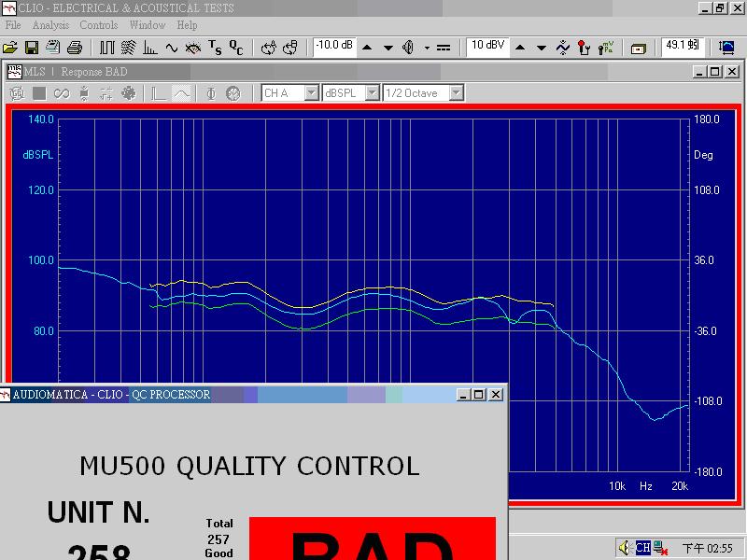Screen dimensions: 747x560
Task: Click the 49.1 readout field
Action: point(683,47)
